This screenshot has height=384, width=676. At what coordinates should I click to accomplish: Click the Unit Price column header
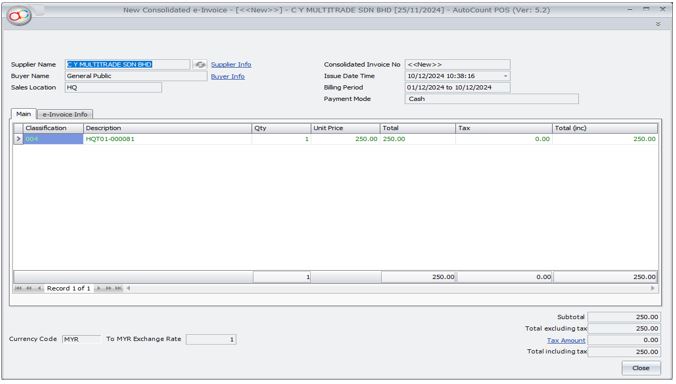(x=345, y=128)
